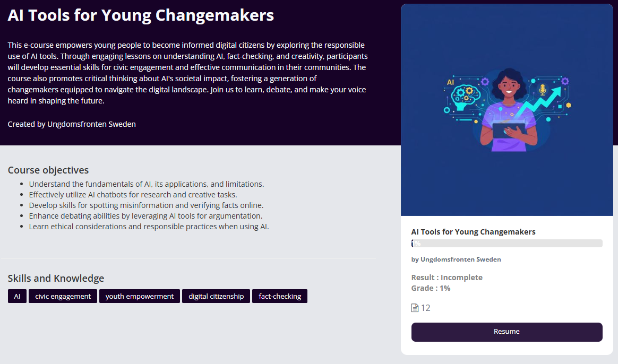Resume the AI Tools course

click(507, 332)
